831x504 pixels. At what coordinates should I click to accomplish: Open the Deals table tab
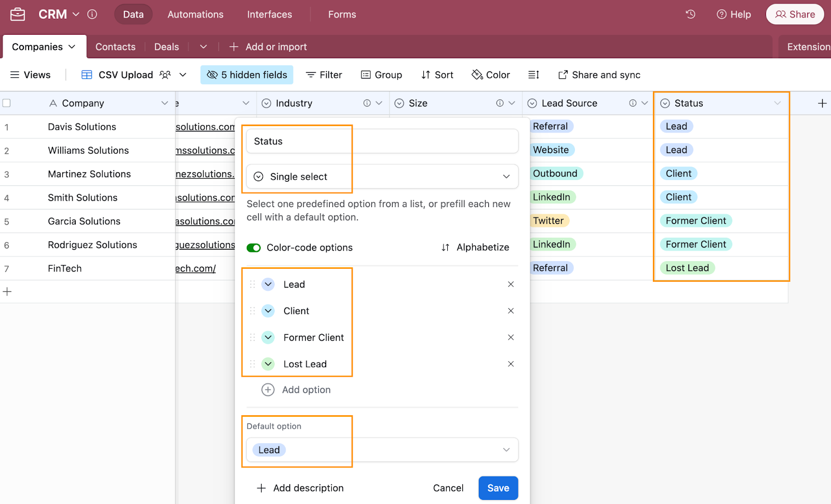(x=167, y=47)
